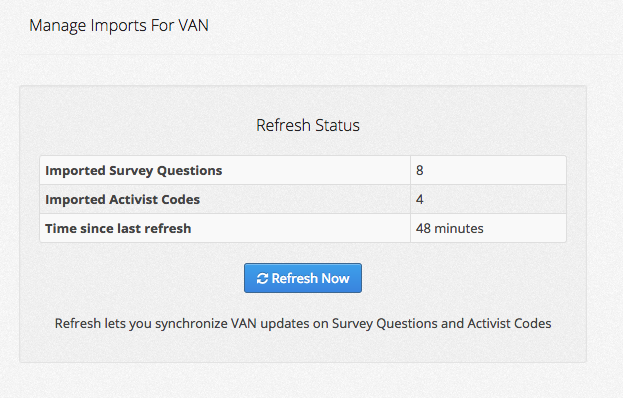The image size is (623, 398).
Task: Click the activist codes count 4
Action: [420, 199]
